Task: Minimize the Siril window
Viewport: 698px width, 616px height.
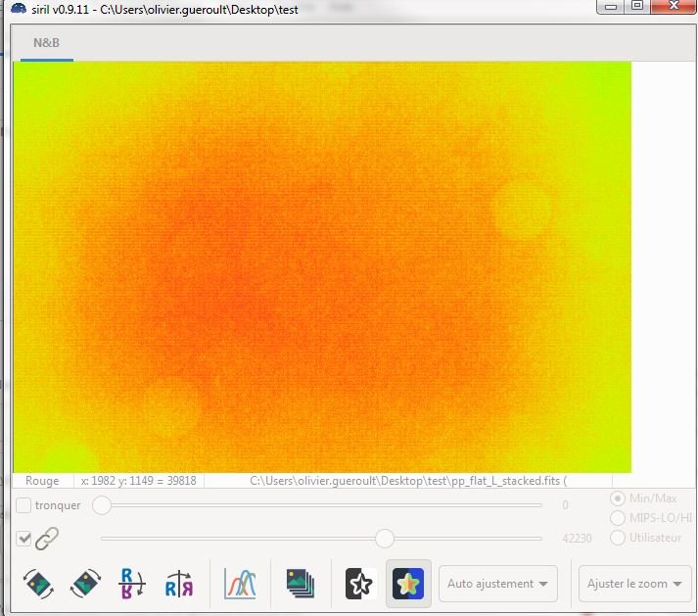Action: point(611,7)
